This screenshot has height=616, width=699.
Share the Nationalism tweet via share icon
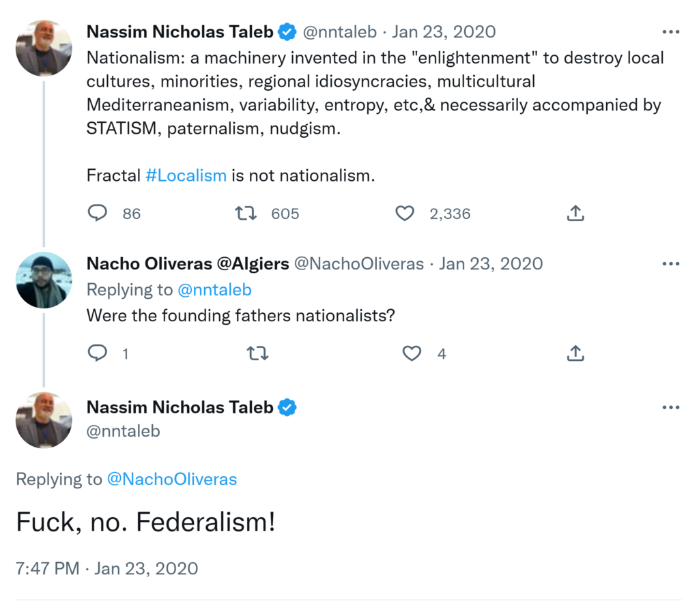[x=575, y=214]
